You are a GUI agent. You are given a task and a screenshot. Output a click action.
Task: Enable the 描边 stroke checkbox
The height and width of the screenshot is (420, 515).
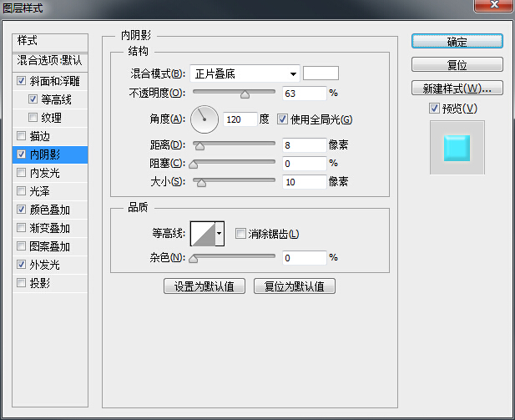(x=21, y=136)
